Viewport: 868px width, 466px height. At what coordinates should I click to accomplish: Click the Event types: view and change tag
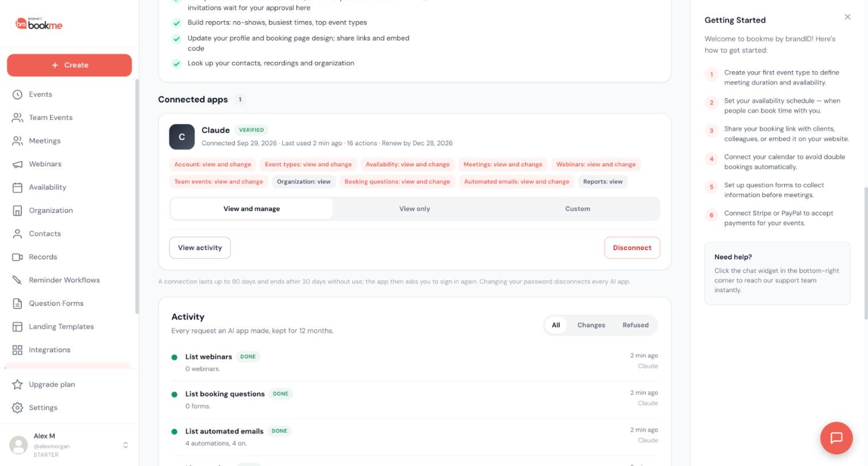(x=308, y=164)
